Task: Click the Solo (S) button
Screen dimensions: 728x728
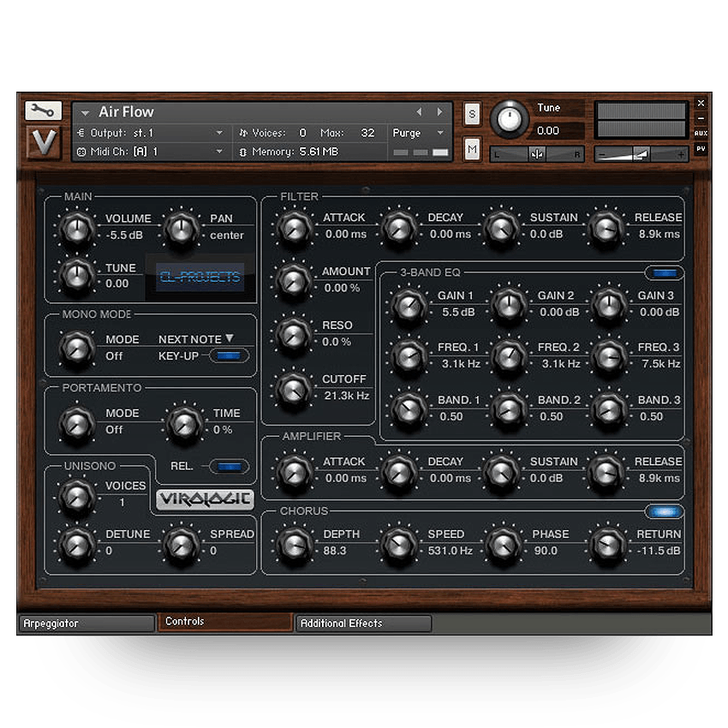Action: 472,114
